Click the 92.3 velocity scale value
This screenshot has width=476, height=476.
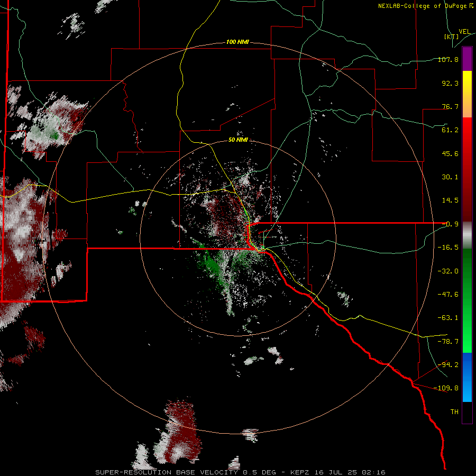tap(450, 83)
